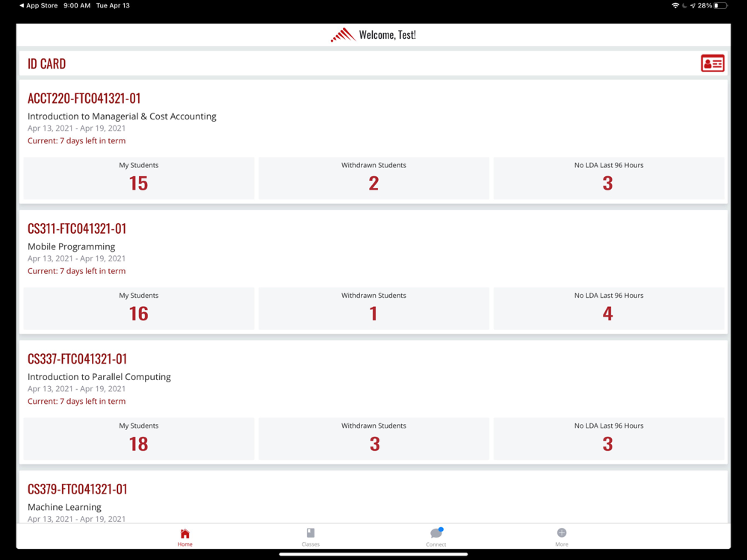The height and width of the screenshot is (560, 747).
Task: Open course ACCT220-FTC041321-01
Action: point(84,98)
